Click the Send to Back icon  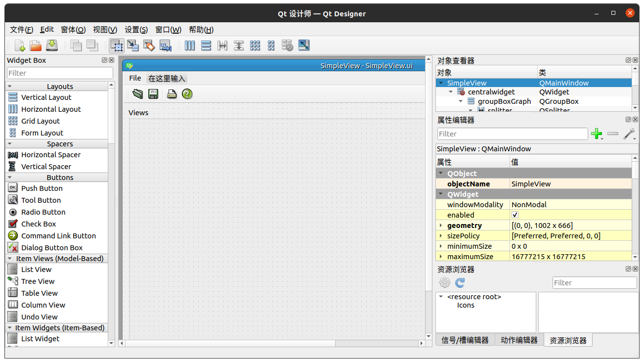coord(76,45)
